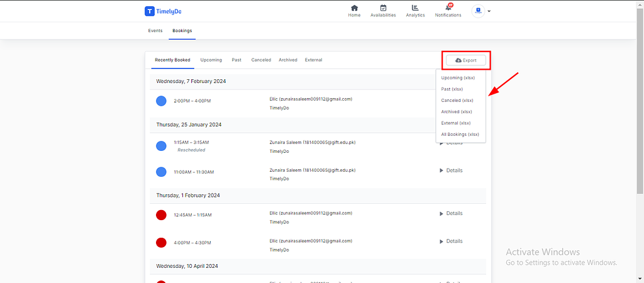Open the Canceled bookings tab
Screen dimensions: 644x283
(261, 60)
